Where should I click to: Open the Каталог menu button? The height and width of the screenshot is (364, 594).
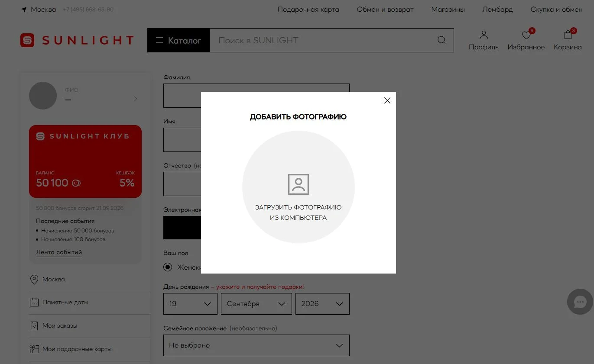179,40
